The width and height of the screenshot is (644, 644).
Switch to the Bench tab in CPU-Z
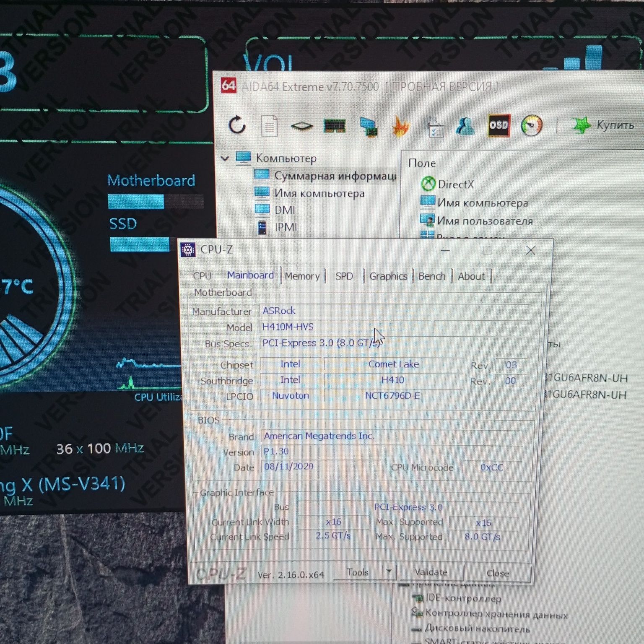point(432,276)
